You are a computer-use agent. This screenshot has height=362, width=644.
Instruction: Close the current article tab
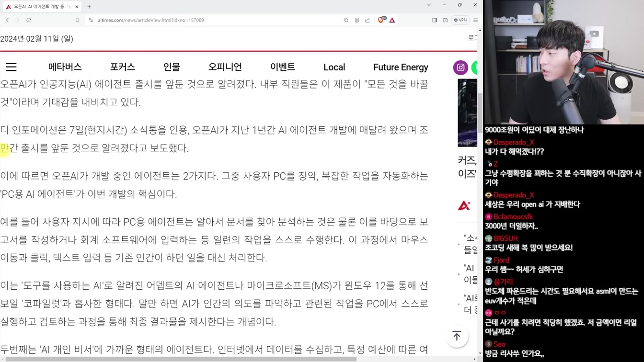coord(77,7)
